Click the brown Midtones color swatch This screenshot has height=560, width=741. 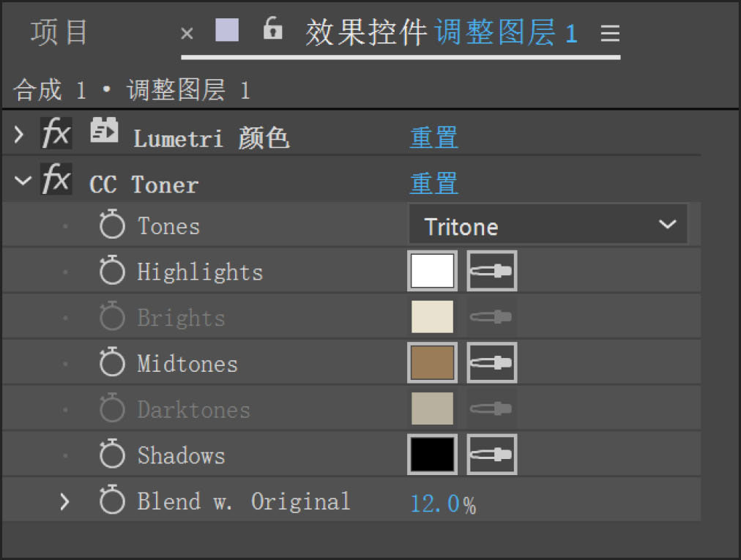tap(432, 363)
